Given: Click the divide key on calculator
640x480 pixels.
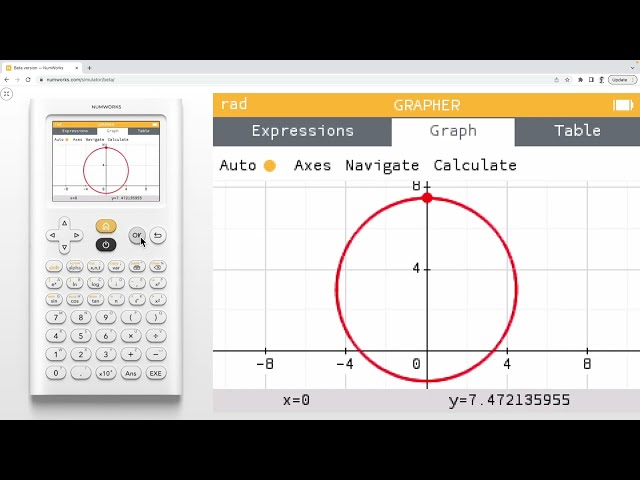Looking at the screenshot, I should (x=156, y=336).
